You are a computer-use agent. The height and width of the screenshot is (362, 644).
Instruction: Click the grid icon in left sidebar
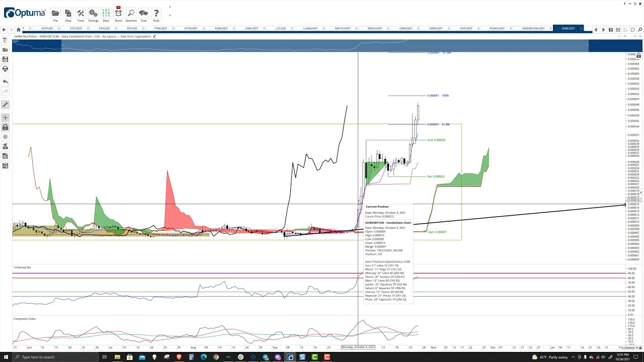(x=6, y=137)
